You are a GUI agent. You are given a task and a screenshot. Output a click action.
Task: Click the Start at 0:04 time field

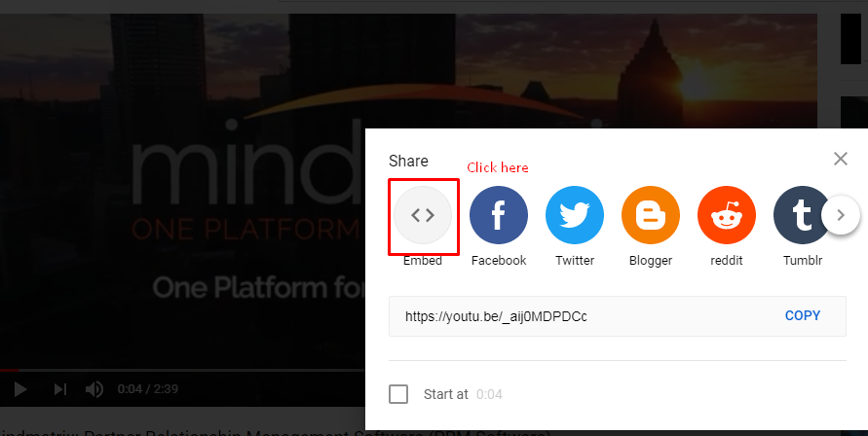(489, 394)
